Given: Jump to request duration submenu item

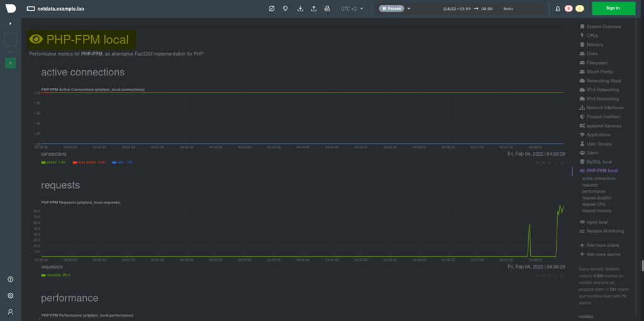Looking at the screenshot, I should (x=596, y=198).
